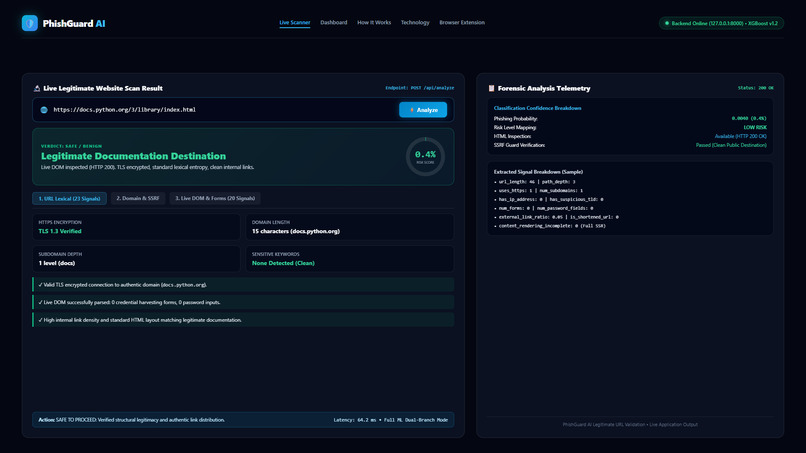Image resolution: width=806 pixels, height=453 pixels.
Task: Click Passed (Clean Public Destination) value
Action: pyautogui.click(x=731, y=145)
